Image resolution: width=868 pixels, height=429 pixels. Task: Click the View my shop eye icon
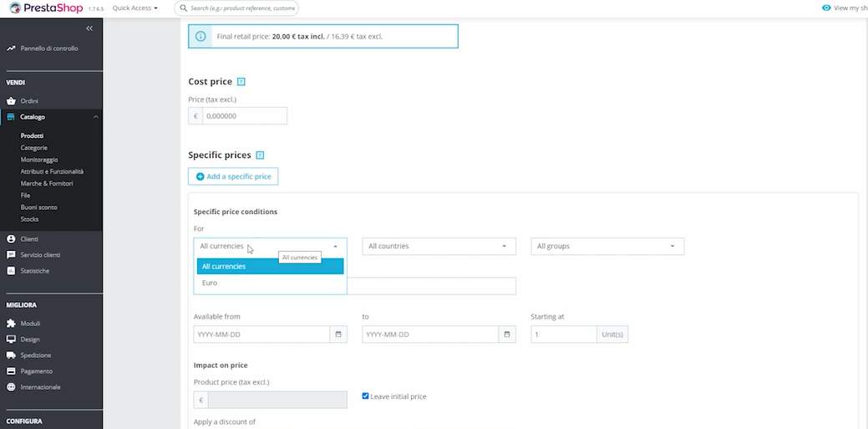coord(826,8)
